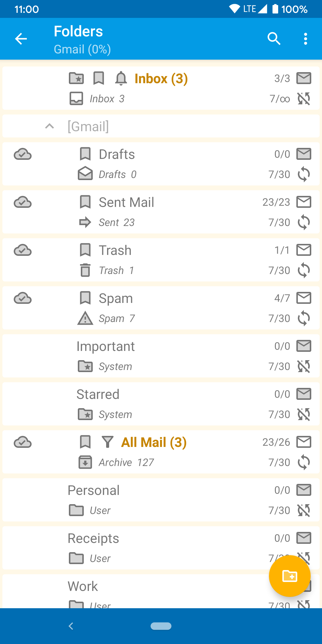
Task: Tap the create new folder button
Action: (290, 576)
